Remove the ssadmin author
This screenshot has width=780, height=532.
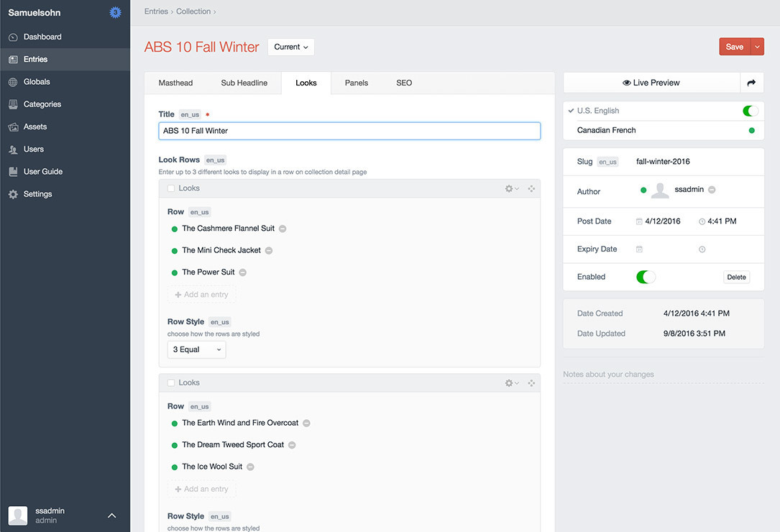pyautogui.click(x=712, y=190)
